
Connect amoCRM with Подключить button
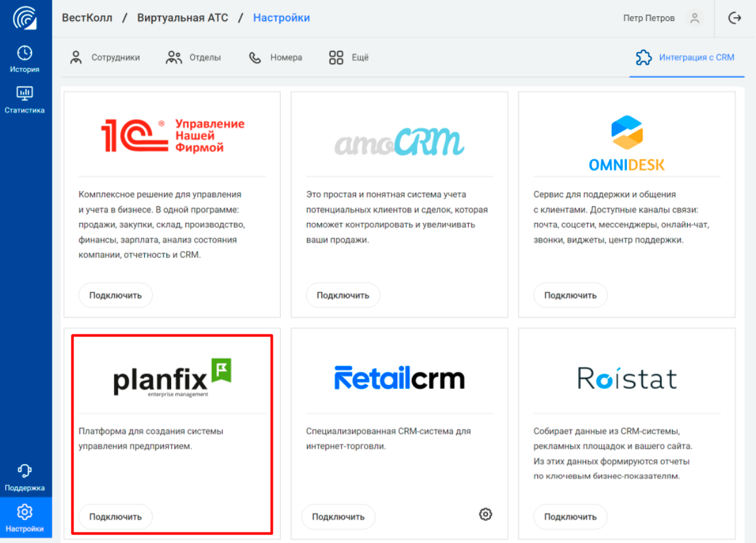pyautogui.click(x=343, y=295)
